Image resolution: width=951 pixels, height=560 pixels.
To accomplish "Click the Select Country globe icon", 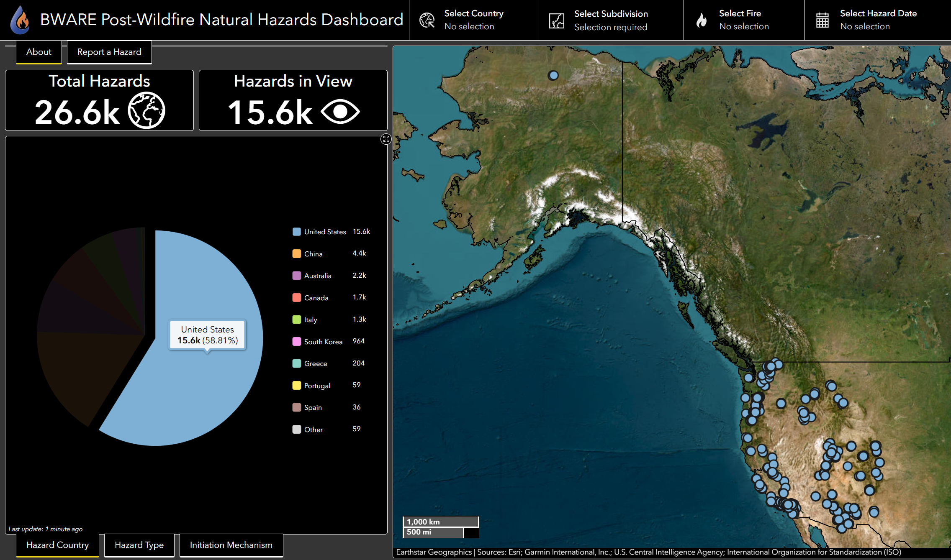I will point(427,20).
